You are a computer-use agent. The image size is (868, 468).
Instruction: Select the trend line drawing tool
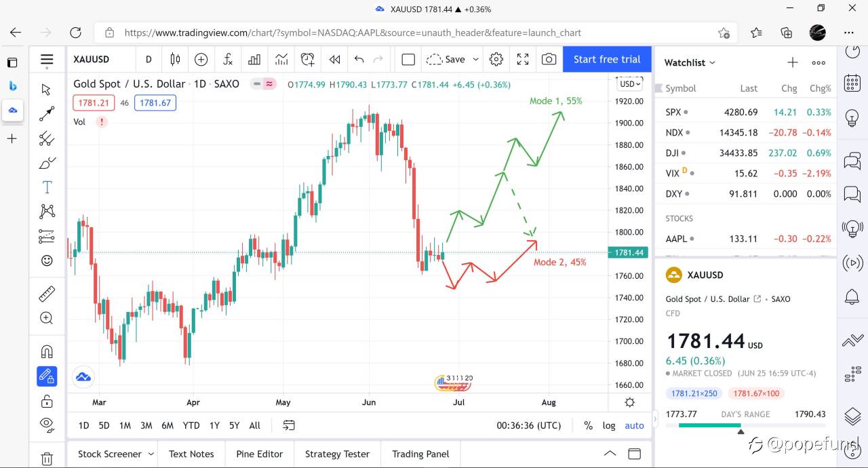pyautogui.click(x=47, y=114)
